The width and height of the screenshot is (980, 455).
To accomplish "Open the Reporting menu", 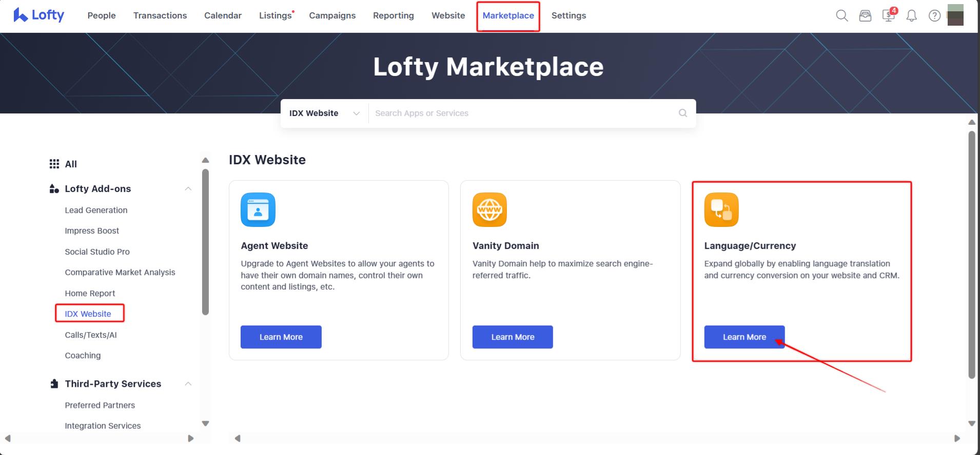I will (x=394, y=15).
